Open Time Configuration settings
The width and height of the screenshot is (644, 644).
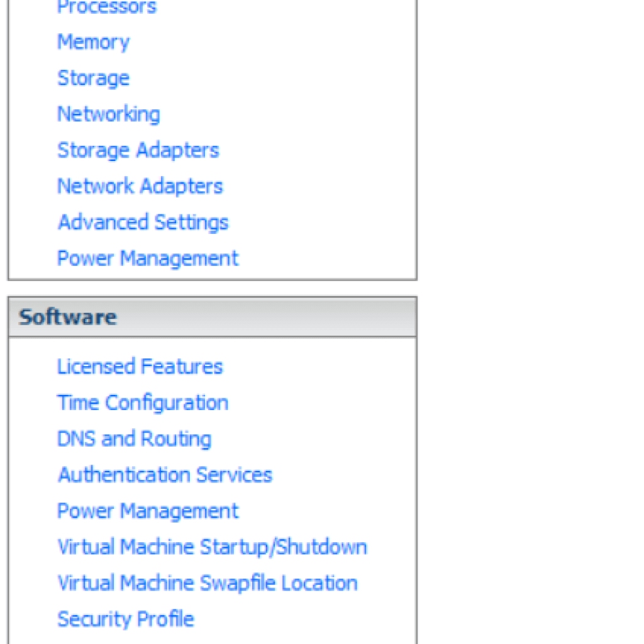(x=143, y=402)
